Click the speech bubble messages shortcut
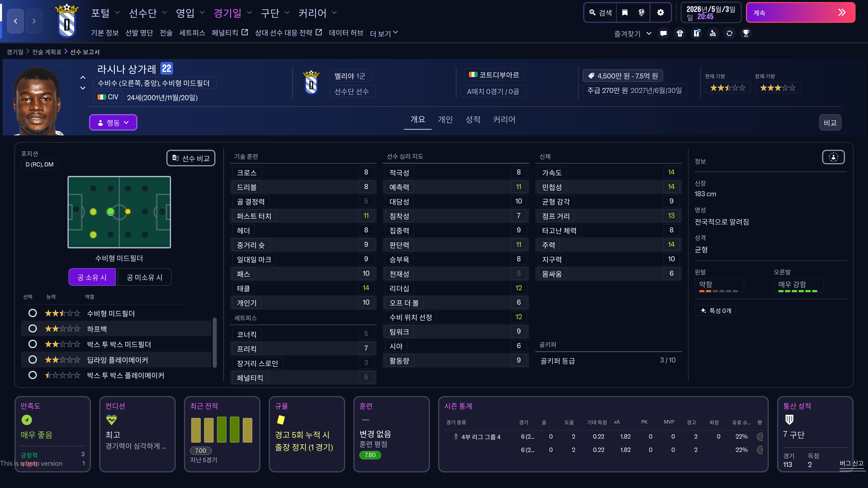The image size is (868, 488). click(x=663, y=33)
